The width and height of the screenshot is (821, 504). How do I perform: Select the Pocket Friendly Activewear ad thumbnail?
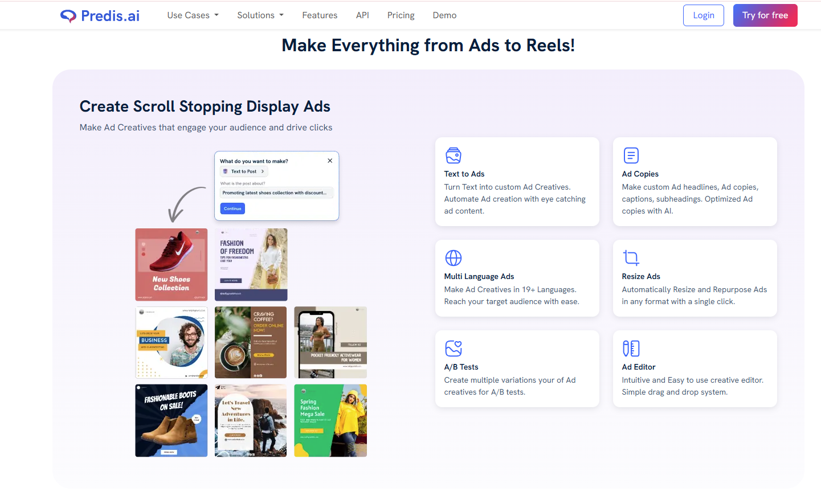(330, 342)
